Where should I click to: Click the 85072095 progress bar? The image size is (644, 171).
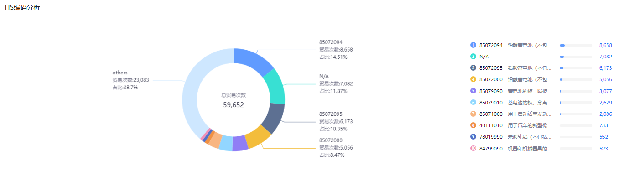[x=576, y=68]
